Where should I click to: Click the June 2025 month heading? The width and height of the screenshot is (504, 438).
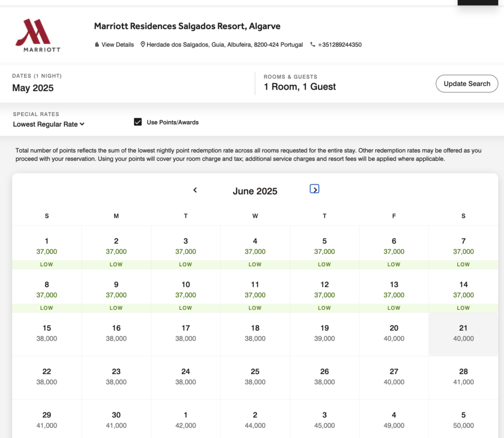coord(255,191)
